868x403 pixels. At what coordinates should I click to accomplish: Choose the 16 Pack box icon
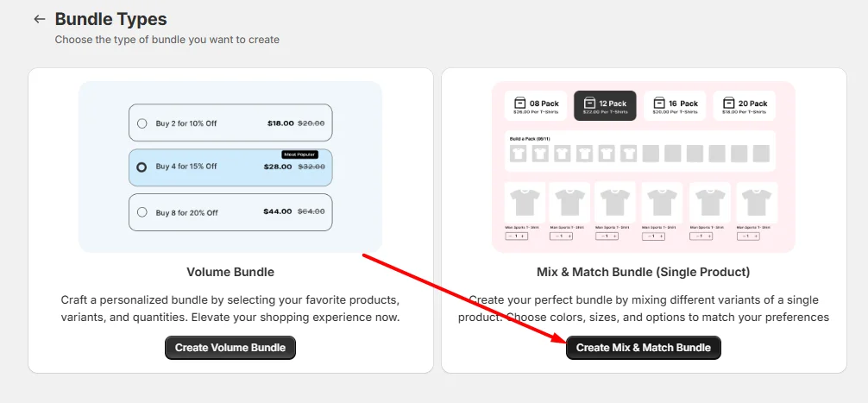659,104
